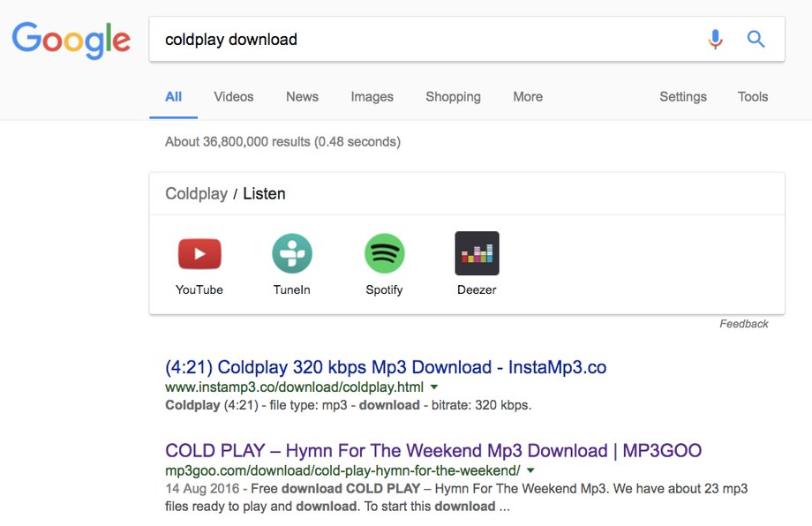812x526 pixels.
Task: Switch to the Videos tab
Action: [234, 97]
